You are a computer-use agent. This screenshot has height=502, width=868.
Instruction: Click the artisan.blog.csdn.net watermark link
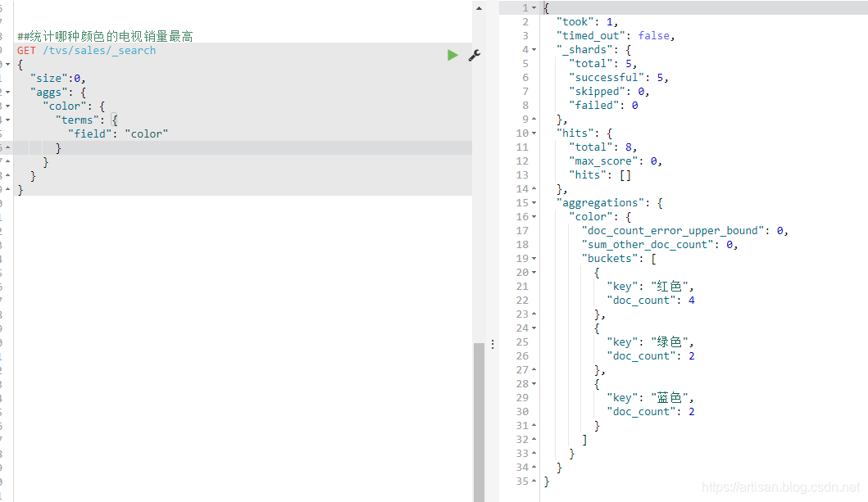coord(781,487)
